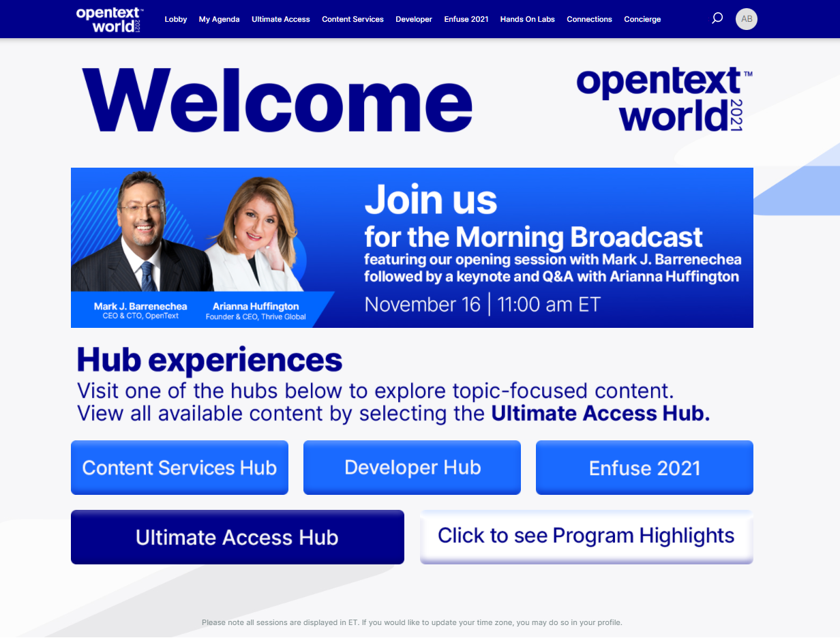Select Ultimate Access in top navigation
This screenshot has width=840, height=638.
pos(280,19)
